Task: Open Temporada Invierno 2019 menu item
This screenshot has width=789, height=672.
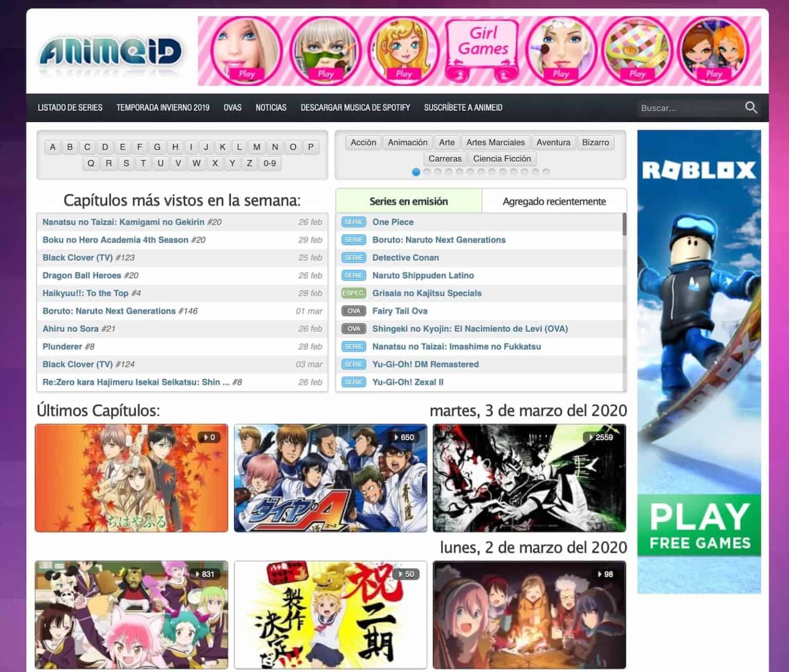Action: [x=163, y=107]
